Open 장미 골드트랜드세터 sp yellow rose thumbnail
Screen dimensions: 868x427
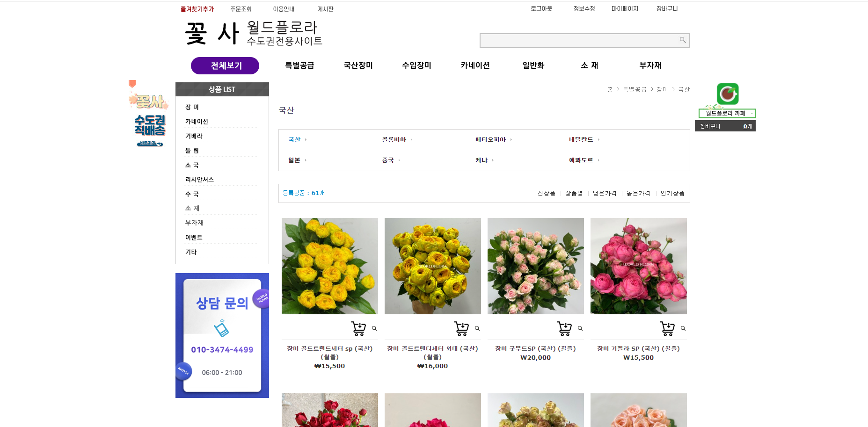[330, 266]
